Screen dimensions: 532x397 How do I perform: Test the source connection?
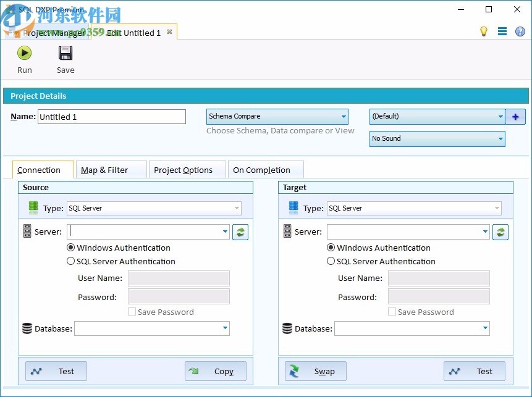(56, 371)
